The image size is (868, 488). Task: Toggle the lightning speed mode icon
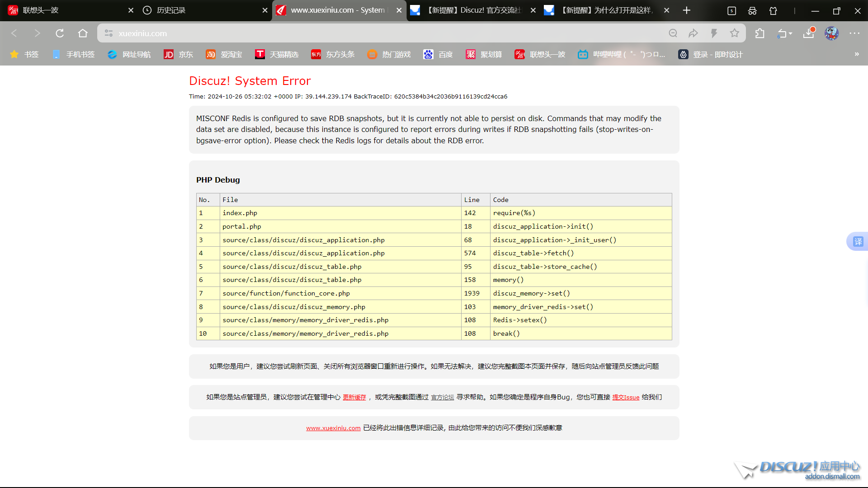[714, 33]
